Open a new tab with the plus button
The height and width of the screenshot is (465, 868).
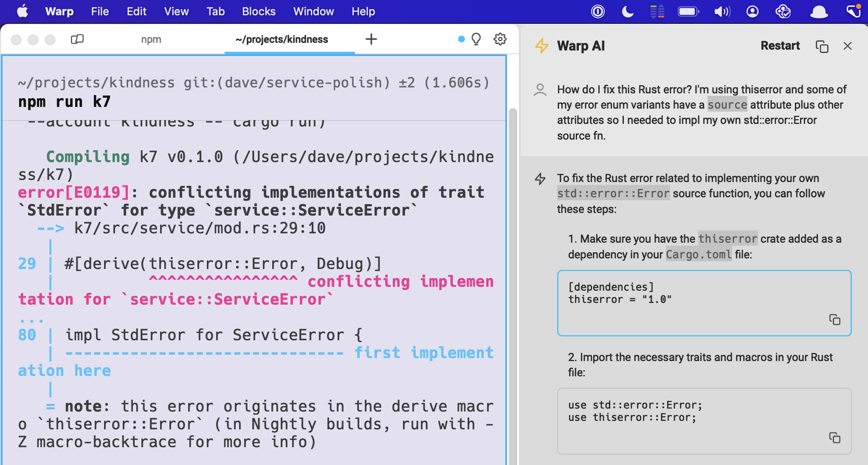(371, 39)
